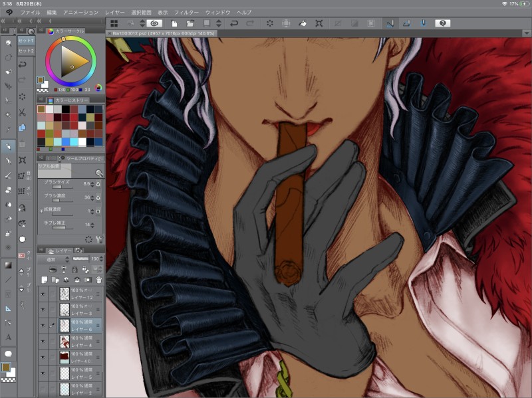Screen dimensions: 532x398
Task: Pick the black swatch in color history
Action: (x=66, y=109)
